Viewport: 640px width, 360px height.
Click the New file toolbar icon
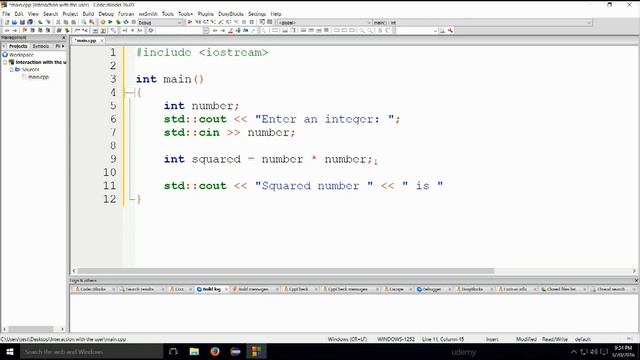tap(7, 22)
